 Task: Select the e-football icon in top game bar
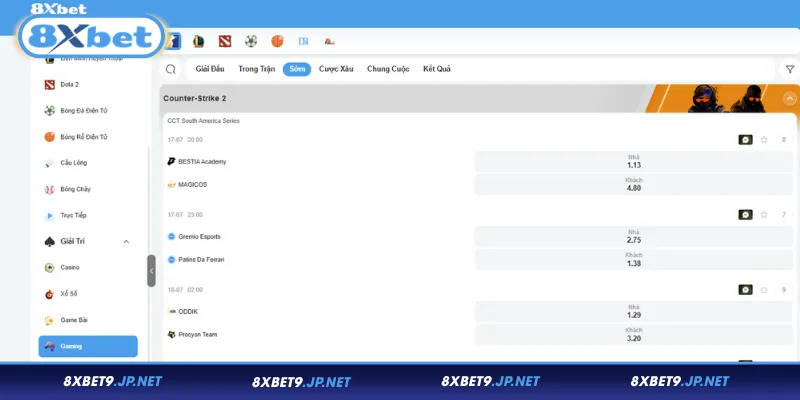pyautogui.click(x=251, y=41)
